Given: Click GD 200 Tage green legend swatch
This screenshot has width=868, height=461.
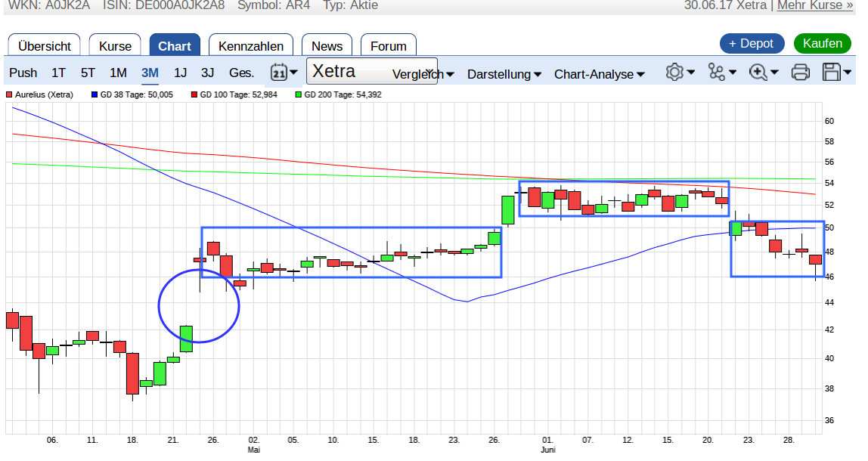Looking at the screenshot, I should [x=299, y=94].
